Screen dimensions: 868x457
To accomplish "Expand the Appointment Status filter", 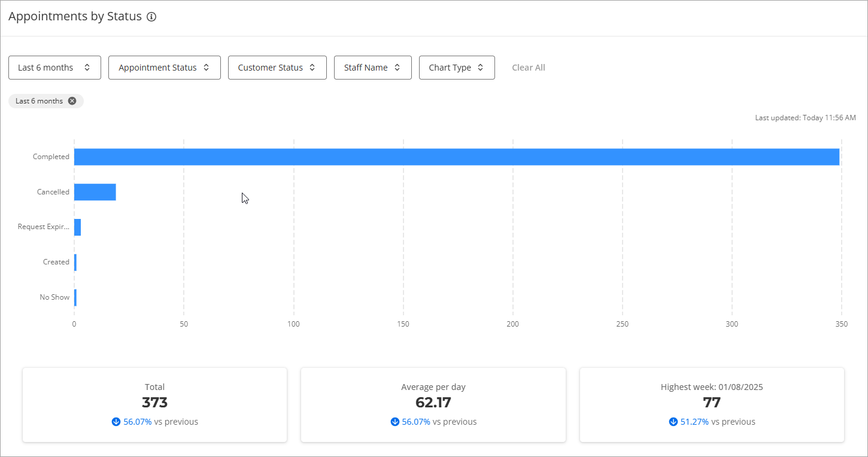I will tap(164, 68).
